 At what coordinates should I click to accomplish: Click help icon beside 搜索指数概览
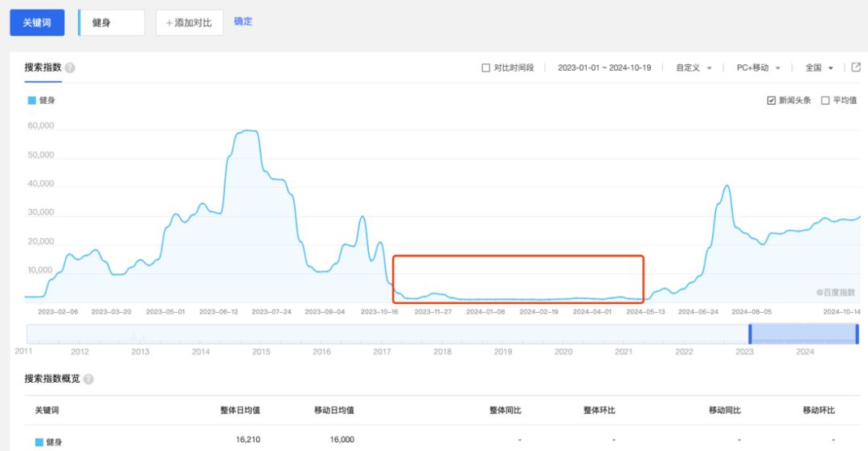(88, 379)
